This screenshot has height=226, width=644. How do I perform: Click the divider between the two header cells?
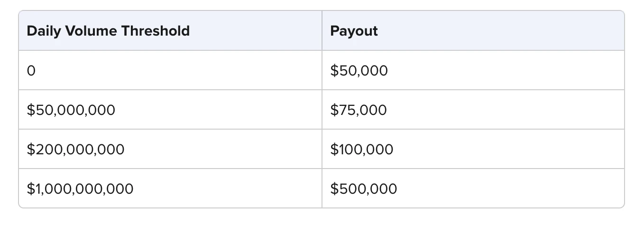322,31
